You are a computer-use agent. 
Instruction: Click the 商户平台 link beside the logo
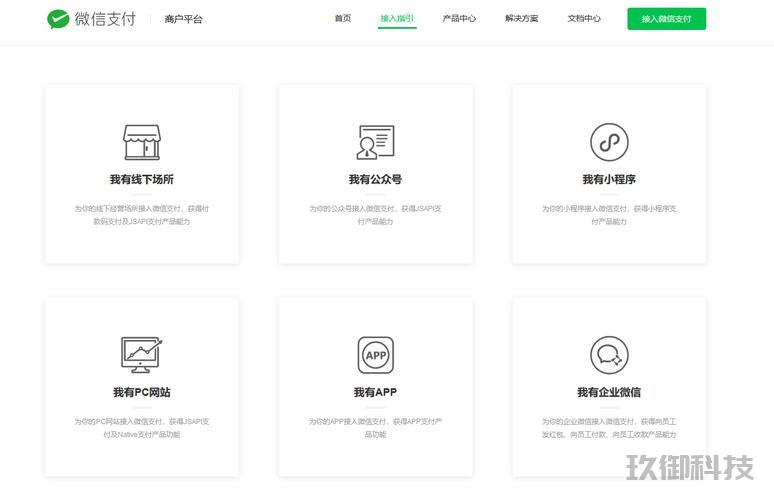click(x=183, y=19)
